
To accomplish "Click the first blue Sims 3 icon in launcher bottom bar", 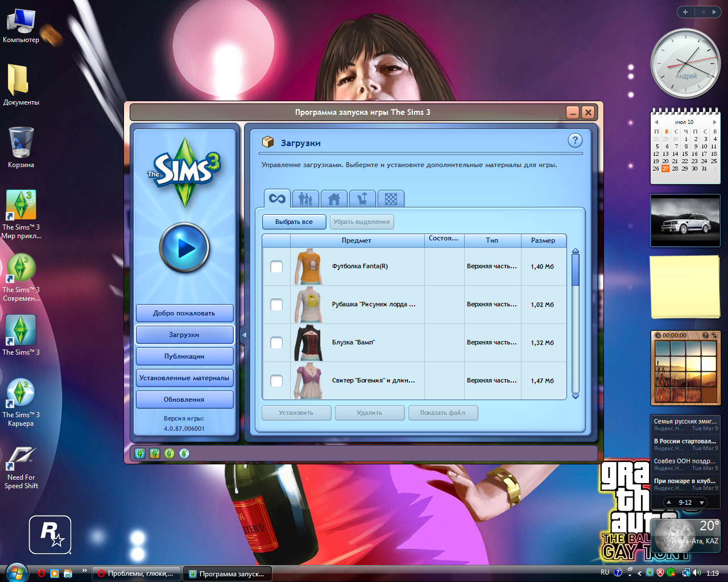I will [140, 454].
